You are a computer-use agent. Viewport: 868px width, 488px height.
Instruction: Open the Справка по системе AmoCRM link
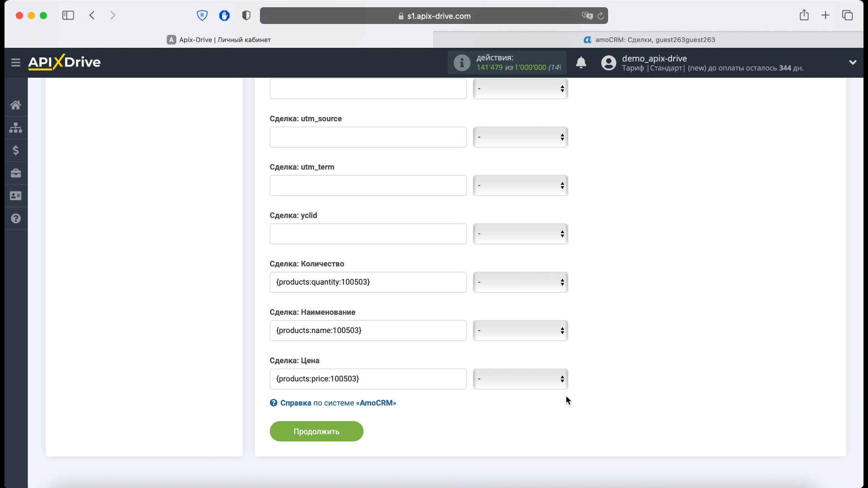[x=338, y=403]
